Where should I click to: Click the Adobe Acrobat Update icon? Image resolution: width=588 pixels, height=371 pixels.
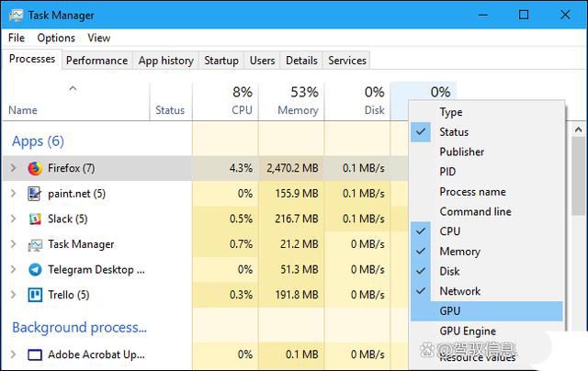click(x=35, y=354)
